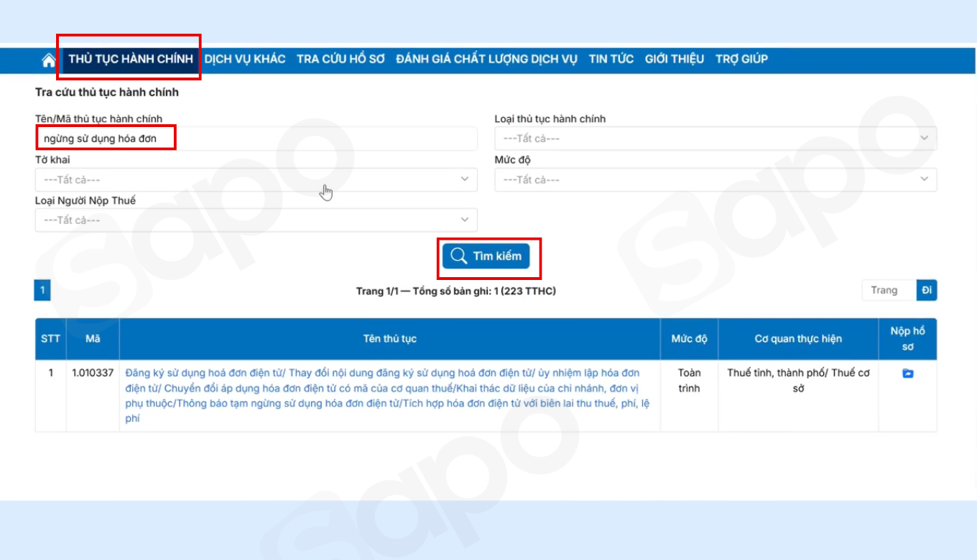The width and height of the screenshot is (977, 560).
Task: Open the DỊCH VỤ KHÁC menu
Action: 244,60
